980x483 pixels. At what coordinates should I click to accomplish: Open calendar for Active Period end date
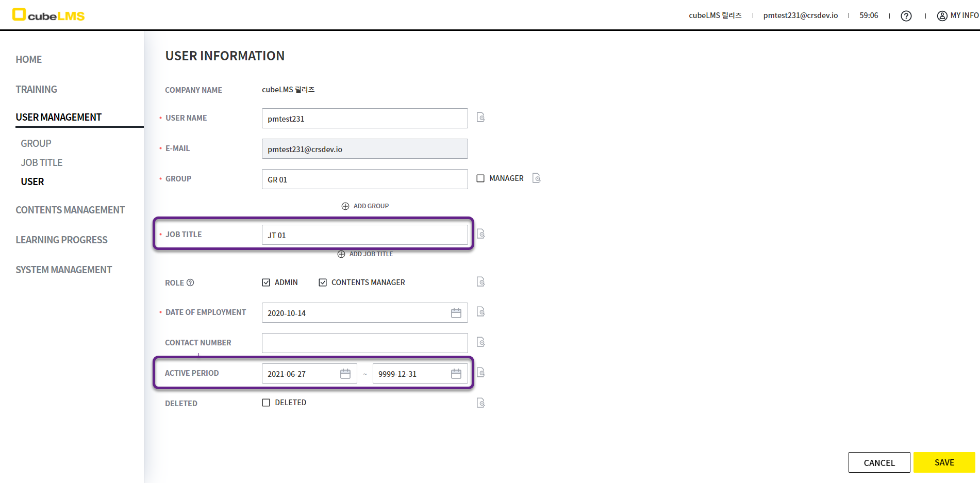tap(456, 374)
